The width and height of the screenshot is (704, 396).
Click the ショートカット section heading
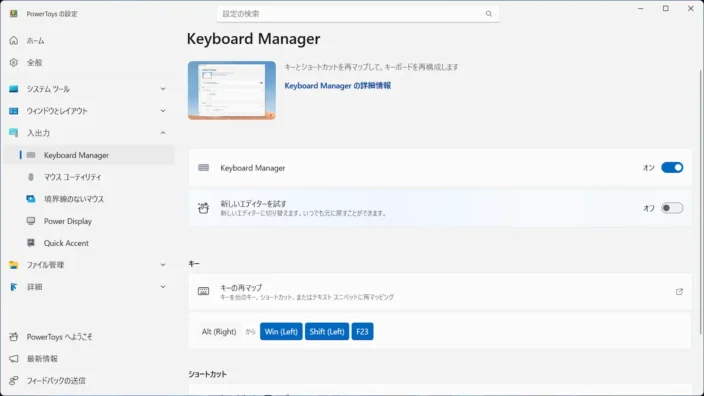pos(207,374)
